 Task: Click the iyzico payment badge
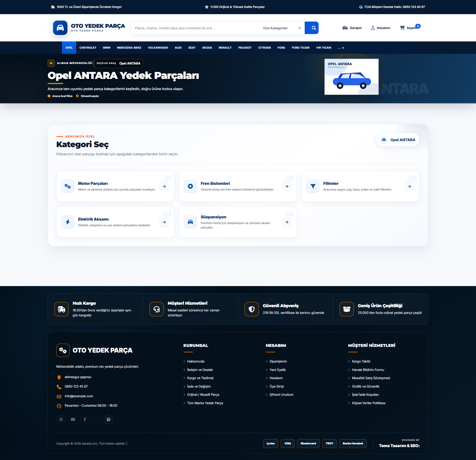tap(271, 443)
